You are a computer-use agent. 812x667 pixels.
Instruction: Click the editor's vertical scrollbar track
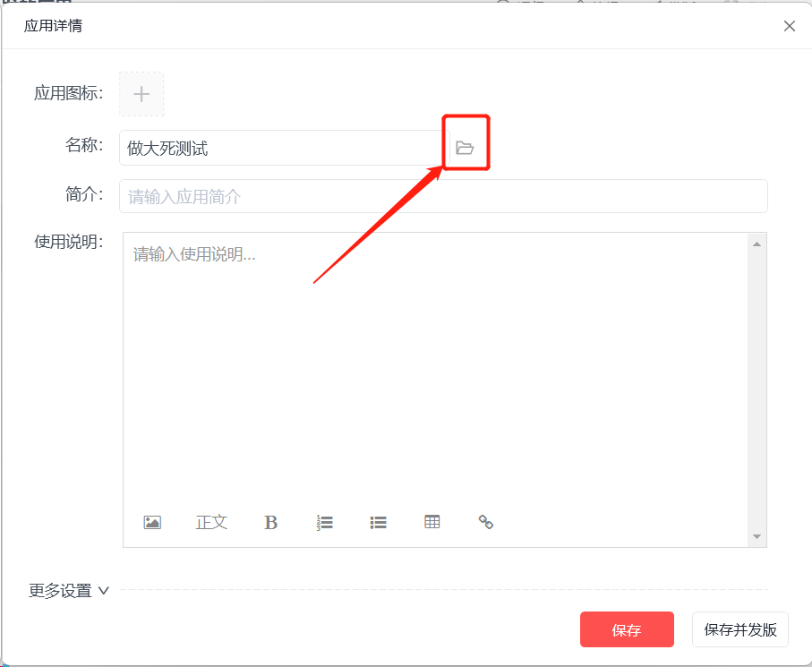click(757, 390)
